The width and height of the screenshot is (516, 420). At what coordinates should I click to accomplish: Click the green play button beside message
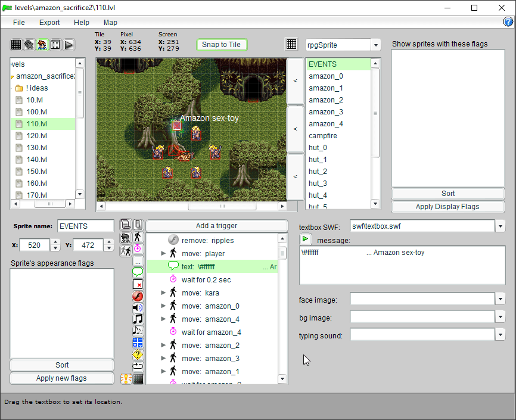point(305,239)
